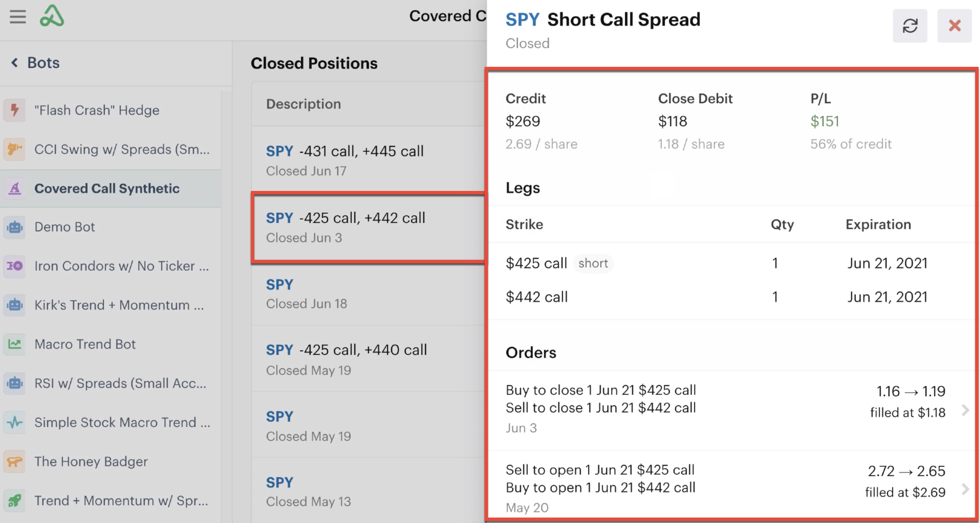Open the Trend + Momentum w/ Spreads bot

pyautogui.click(x=111, y=501)
